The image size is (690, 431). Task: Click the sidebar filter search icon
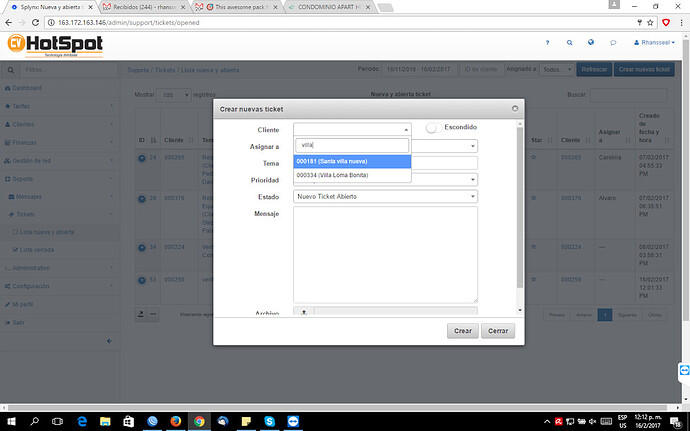tap(11, 70)
